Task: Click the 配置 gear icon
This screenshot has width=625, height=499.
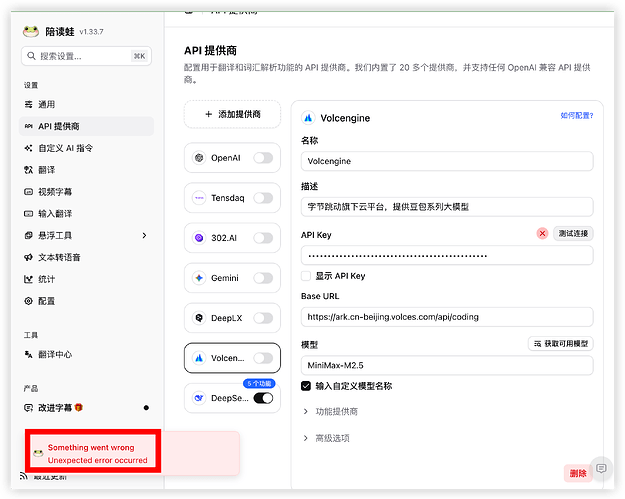Action: click(x=28, y=301)
